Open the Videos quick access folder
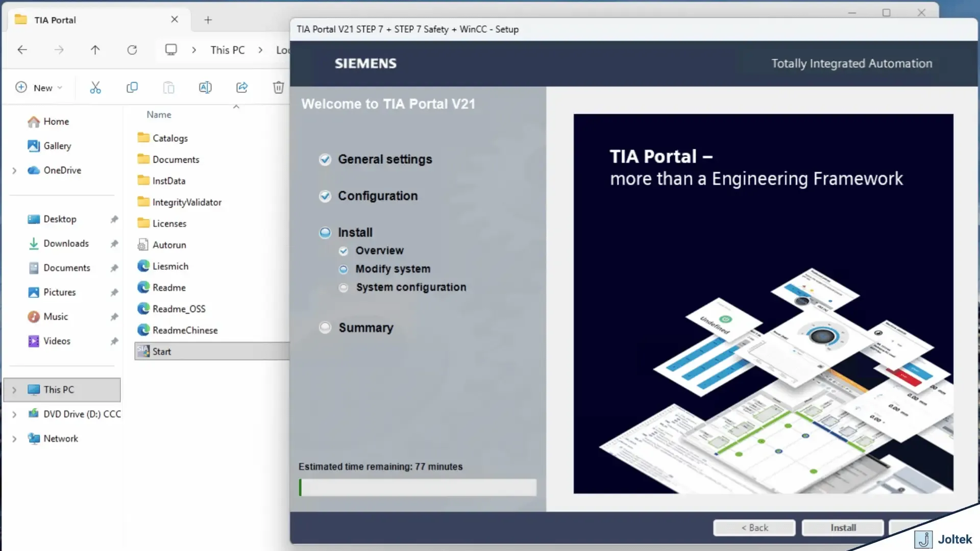This screenshot has width=980, height=551. pos(49,341)
